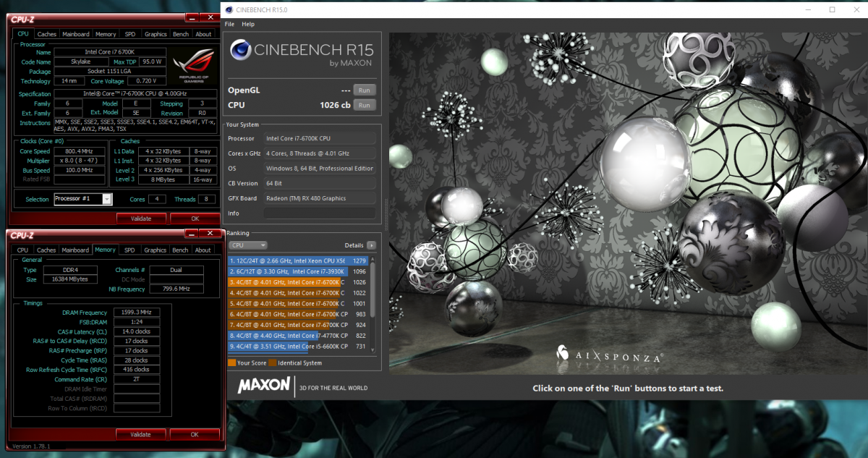Select the ranking row scoring 983
868x458 pixels.
coord(297,315)
